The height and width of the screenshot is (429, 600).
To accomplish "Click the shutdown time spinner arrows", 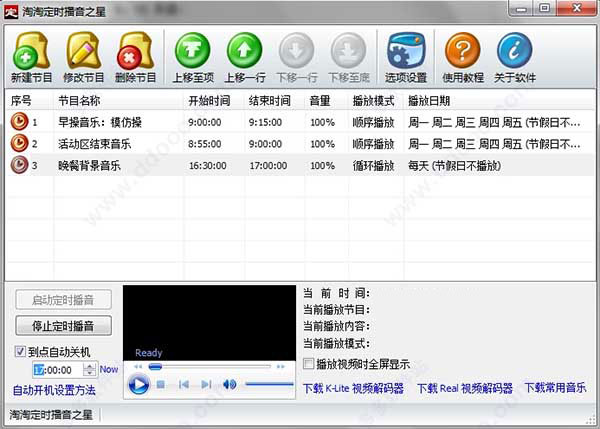I will [90, 370].
